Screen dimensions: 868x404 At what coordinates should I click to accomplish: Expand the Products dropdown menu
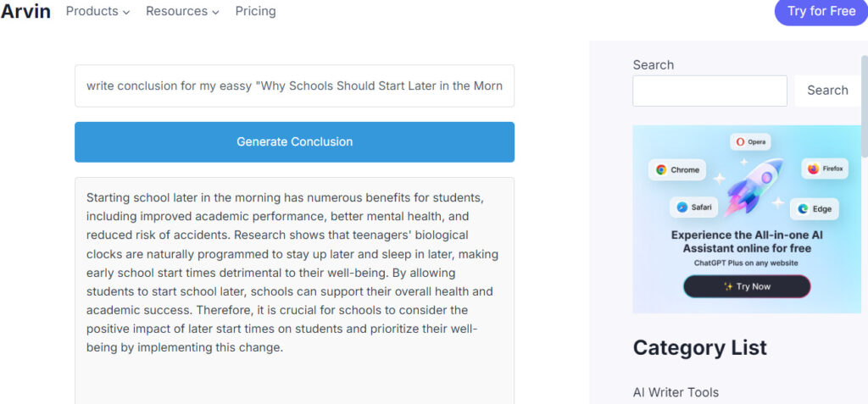point(97,11)
